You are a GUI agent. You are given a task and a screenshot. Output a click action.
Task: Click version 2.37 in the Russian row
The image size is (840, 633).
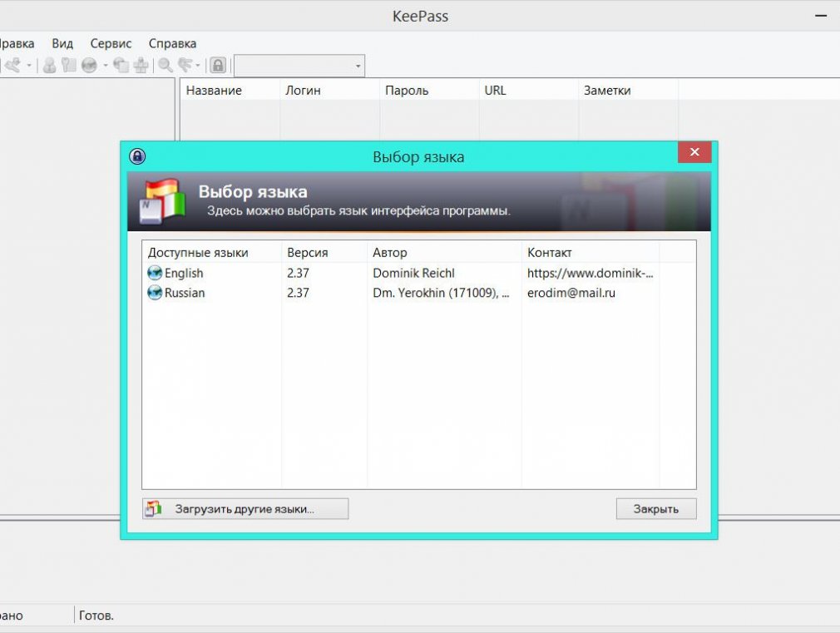pyautogui.click(x=298, y=293)
